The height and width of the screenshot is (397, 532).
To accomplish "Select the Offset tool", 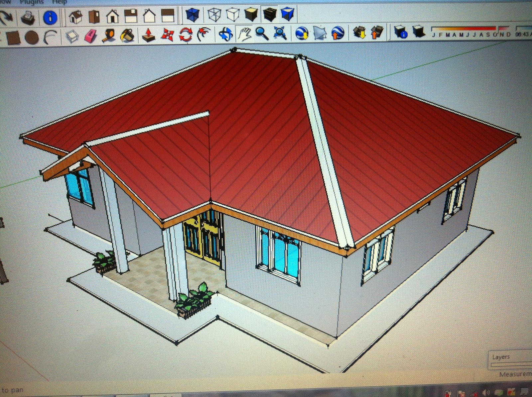I will (x=204, y=34).
